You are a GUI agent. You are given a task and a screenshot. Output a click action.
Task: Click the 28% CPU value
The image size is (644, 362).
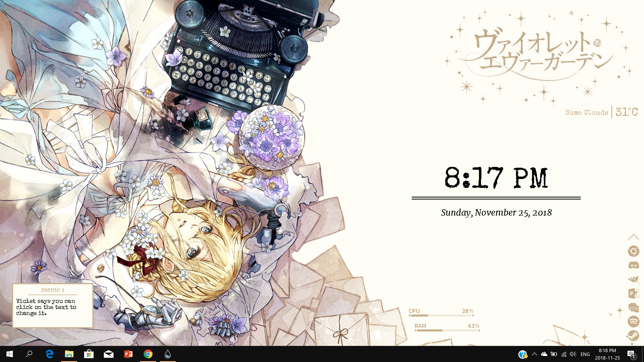click(x=468, y=311)
